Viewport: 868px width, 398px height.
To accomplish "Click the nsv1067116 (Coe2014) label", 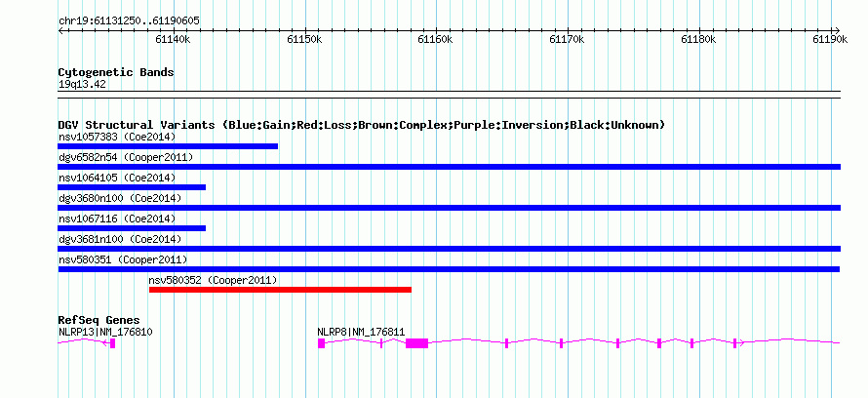I will click(117, 219).
